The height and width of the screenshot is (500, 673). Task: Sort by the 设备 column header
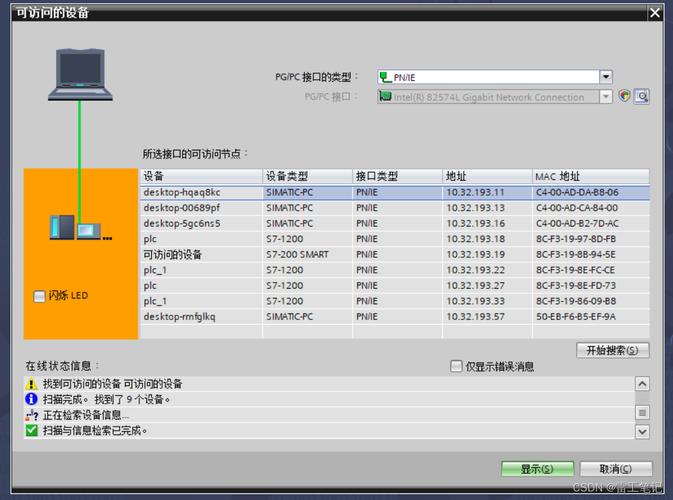201,176
